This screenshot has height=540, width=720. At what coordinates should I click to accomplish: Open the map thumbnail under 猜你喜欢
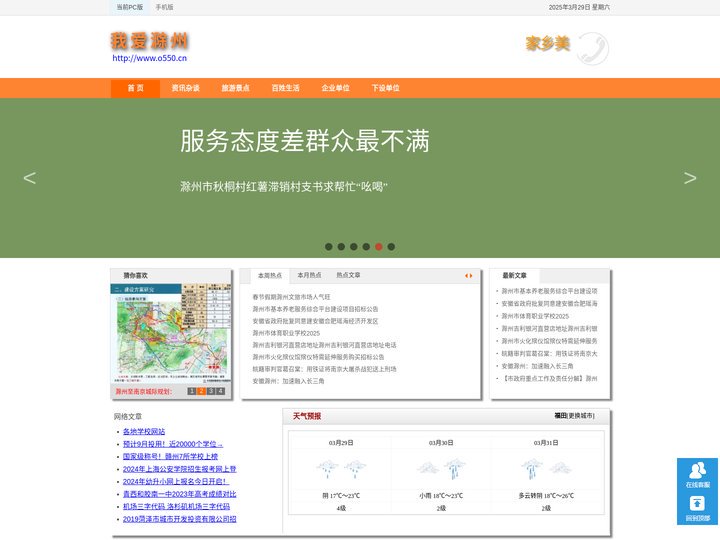click(x=171, y=333)
